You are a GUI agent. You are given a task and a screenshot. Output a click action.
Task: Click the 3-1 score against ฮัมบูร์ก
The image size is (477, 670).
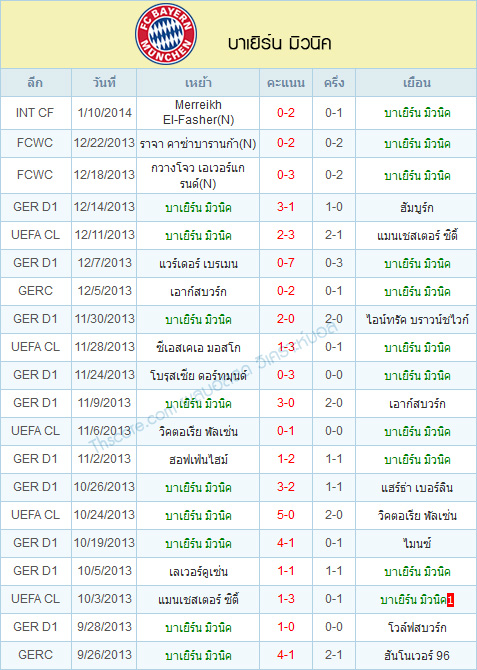(x=286, y=207)
